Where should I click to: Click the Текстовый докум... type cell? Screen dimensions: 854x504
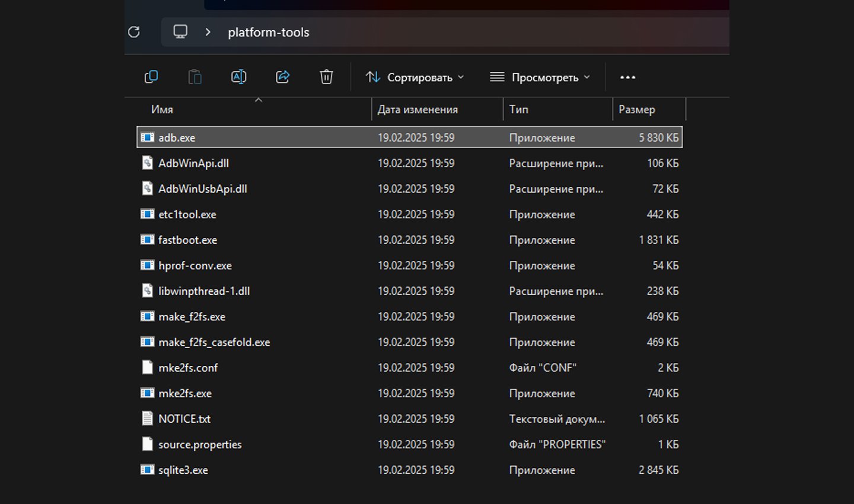(557, 419)
